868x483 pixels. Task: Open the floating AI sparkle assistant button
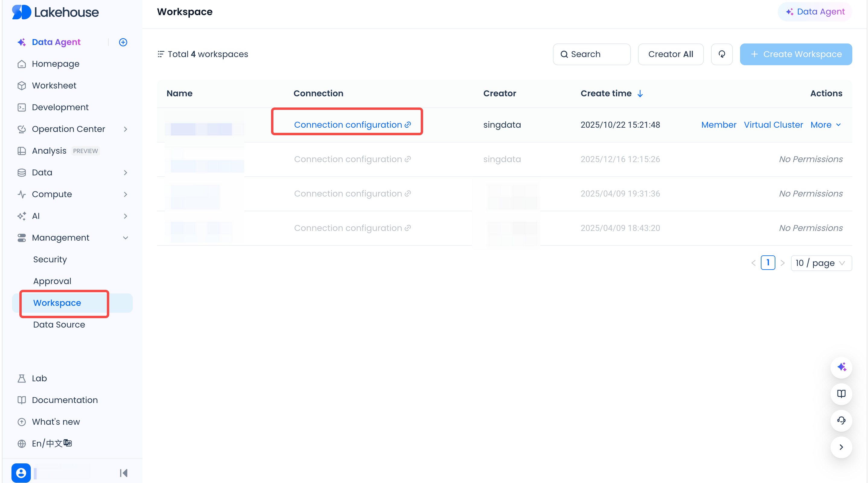click(x=841, y=367)
